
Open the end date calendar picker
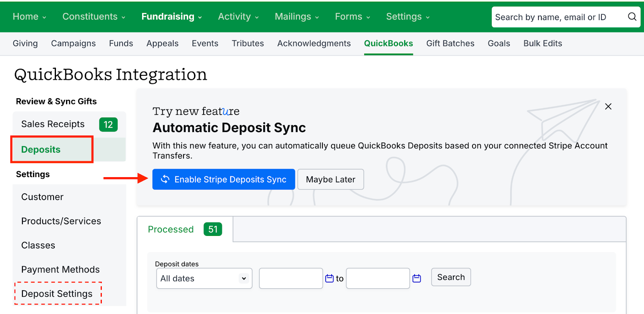click(417, 278)
